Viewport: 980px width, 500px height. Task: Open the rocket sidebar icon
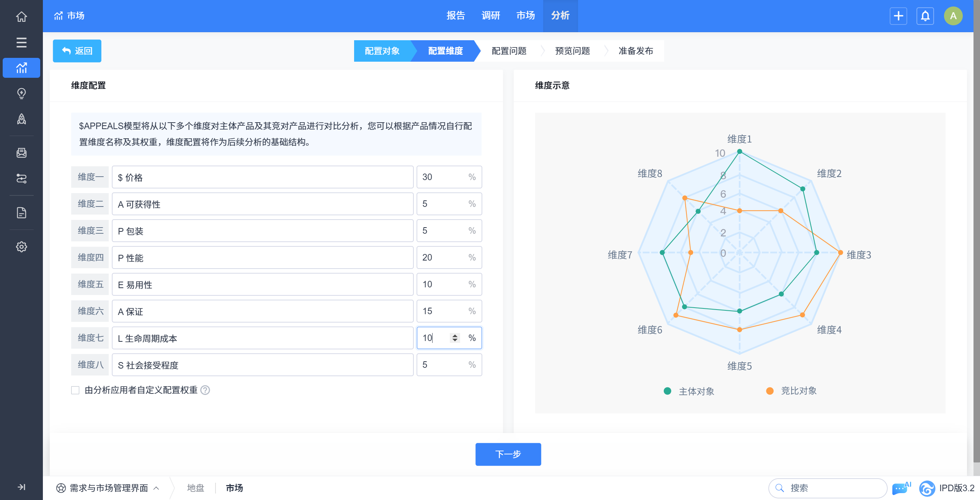[21, 119]
